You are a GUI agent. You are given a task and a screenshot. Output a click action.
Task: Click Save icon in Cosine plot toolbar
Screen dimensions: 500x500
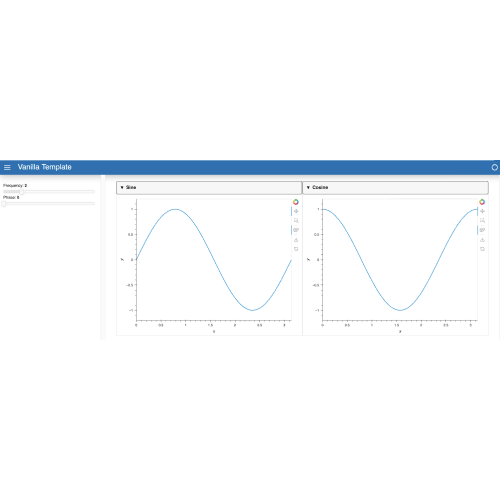[x=482, y=240]
